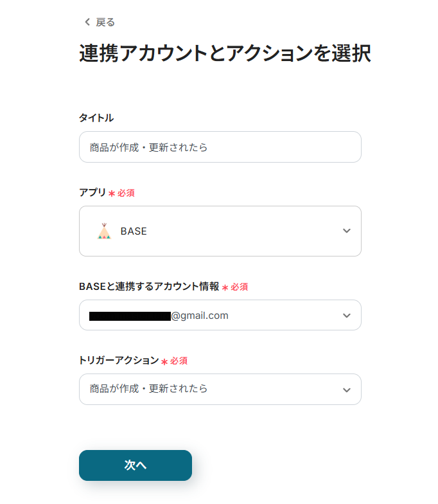The width and height of the screenshot is (438, 504).
Task: Open the @gmail.com account dropdown
Action: (x=200, y=316)
